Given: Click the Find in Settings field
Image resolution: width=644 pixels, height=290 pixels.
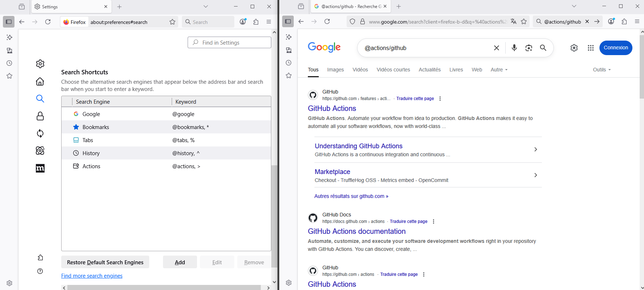Looking at the screenshot, I should pyautogui.click(x=230, y=42).
